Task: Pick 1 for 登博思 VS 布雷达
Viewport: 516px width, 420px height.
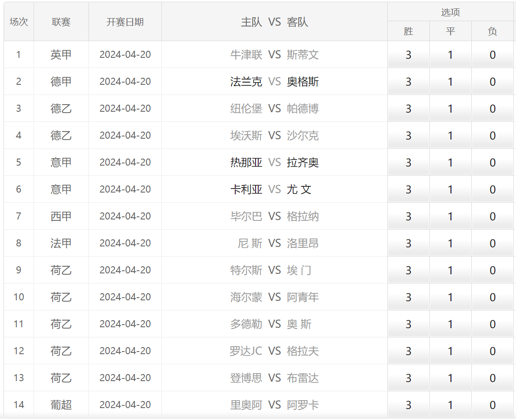Action: pyautogui.click(x=451, y=378)
